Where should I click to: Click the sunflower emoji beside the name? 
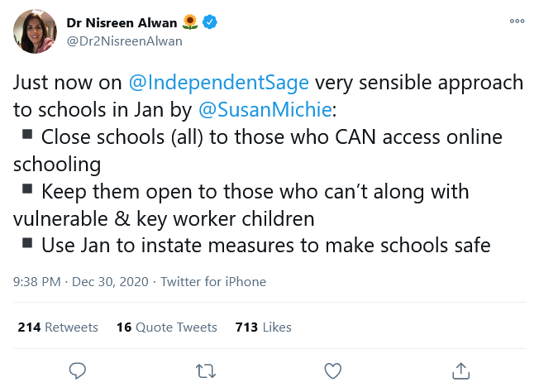click(192, 22)
